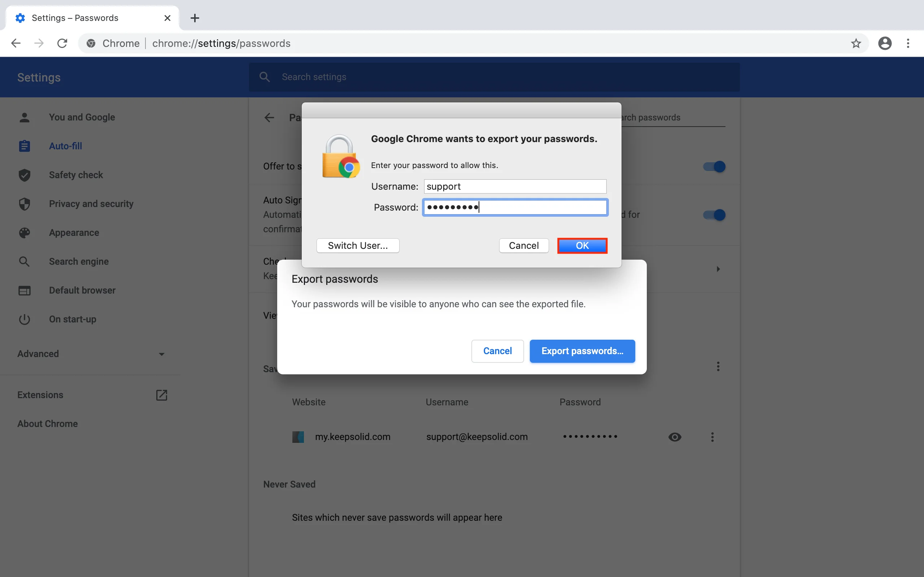Open Saved Passwords three-dot options menu
The height and width of the screenshot is (577, 924).
click(718, 367)
